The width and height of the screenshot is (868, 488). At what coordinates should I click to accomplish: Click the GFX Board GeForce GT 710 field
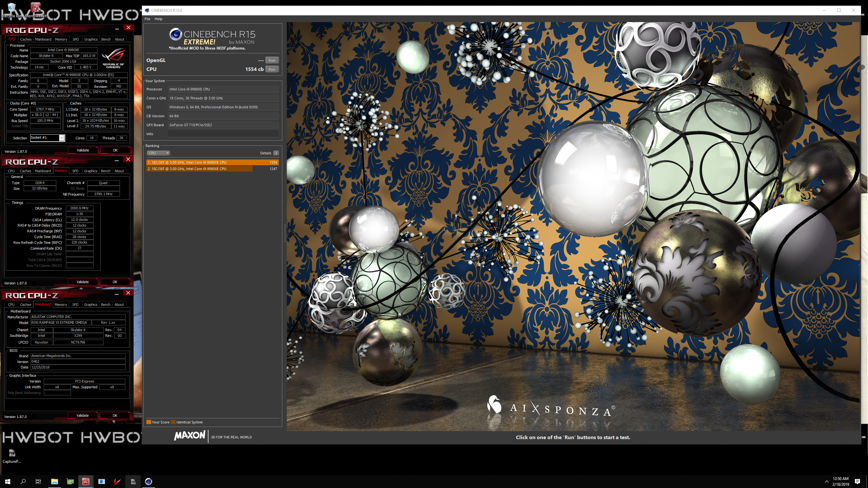coord(223,125)
